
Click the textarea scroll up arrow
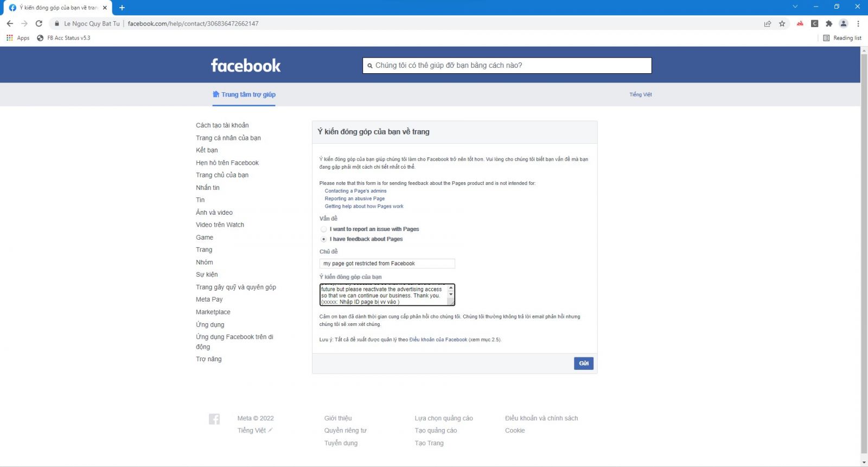(451, 287)
